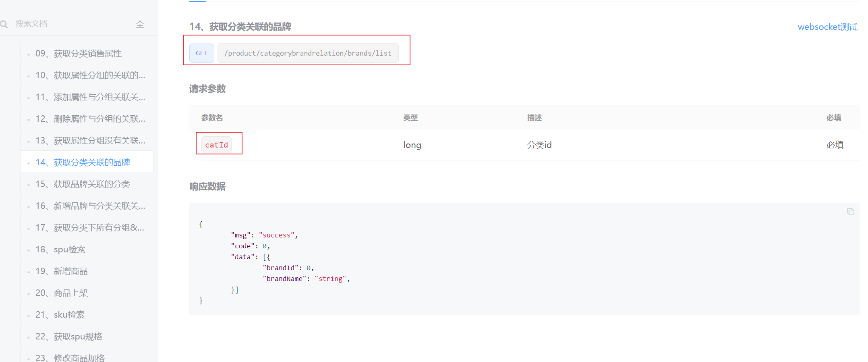
Task: Click the "brandName": "string" line
Action: point(306,279)
